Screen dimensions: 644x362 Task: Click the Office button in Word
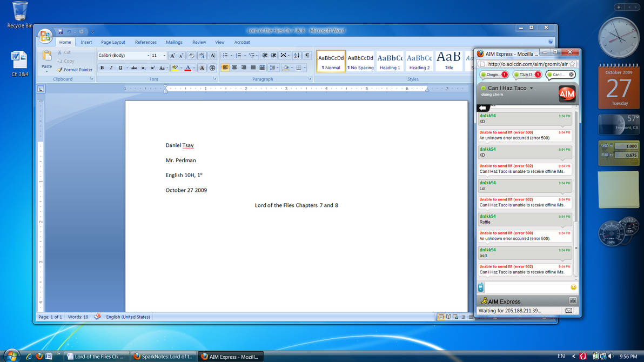(x=45, y=36)
